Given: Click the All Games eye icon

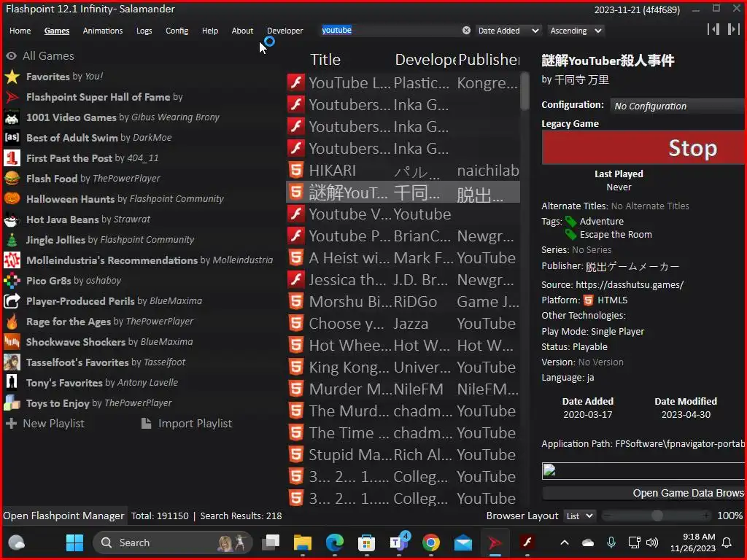Looking at the screenshot, I should click(x=12, y=55).
